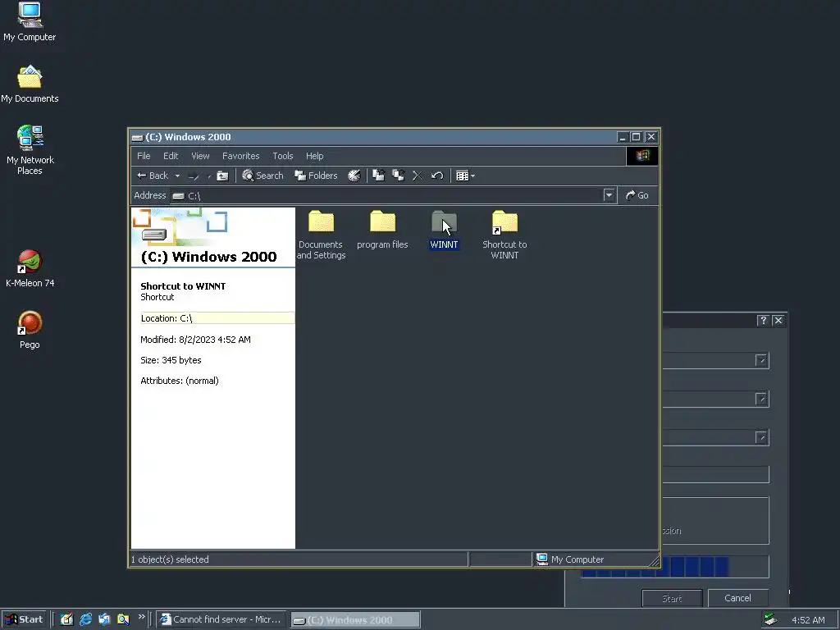Click the Size: 345 bytes text
This screenshot has height=630, width=840.
[x=171, y=360]
